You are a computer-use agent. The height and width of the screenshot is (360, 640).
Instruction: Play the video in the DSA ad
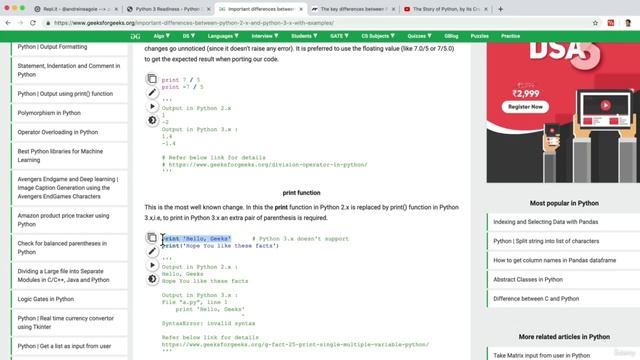(605, 105)
